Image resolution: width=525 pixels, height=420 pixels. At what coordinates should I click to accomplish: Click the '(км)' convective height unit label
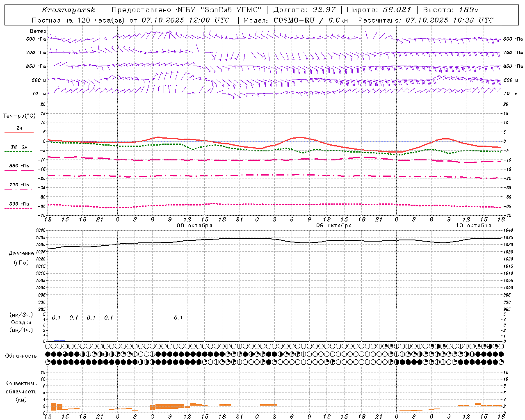click(21, 399)
